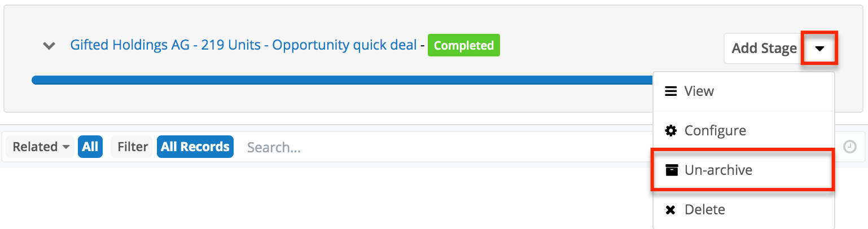
Task: Click the clock icon in the search bar
Action: (x=849, y=147)
